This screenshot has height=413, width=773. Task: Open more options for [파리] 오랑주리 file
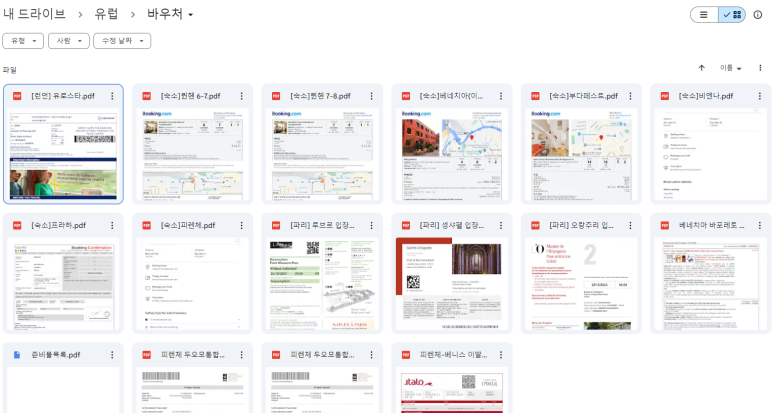pos(631,225)
